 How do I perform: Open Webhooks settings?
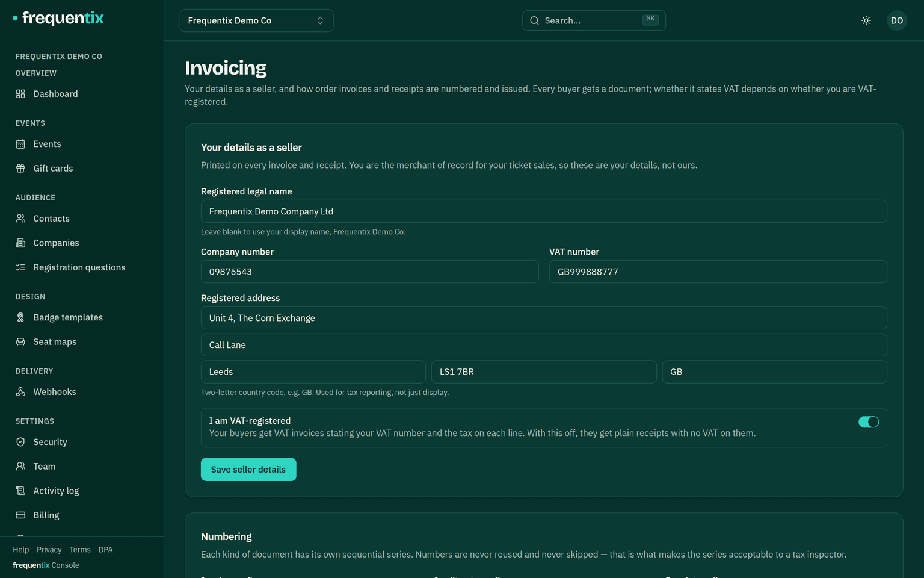pyautogui.click(x=82, y=392)
